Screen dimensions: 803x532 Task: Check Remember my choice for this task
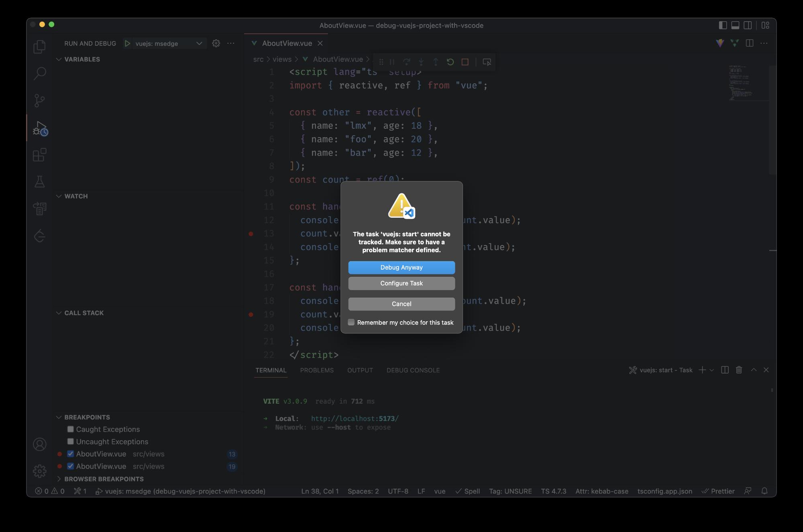pos(351,322)
